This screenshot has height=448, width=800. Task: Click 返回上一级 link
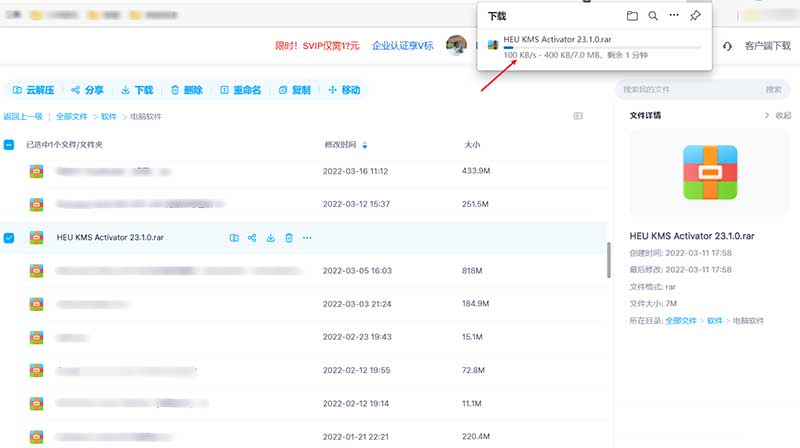click(x=23, y=116)
